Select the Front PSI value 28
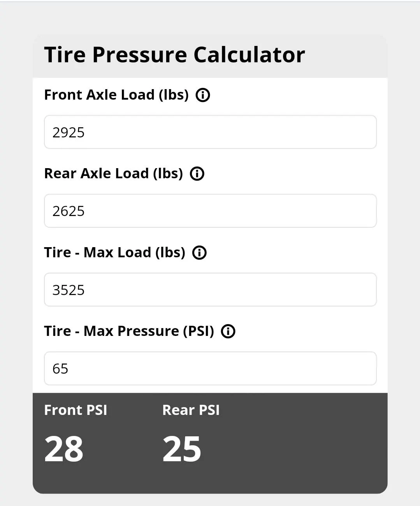This screenshot has height=506, width=420. click(x=64, y=449)
